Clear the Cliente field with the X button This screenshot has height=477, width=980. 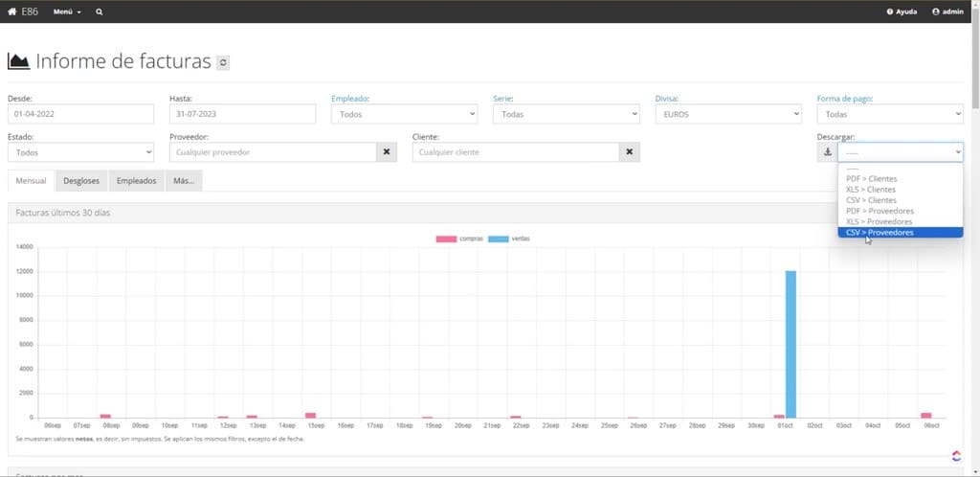click(630, 152)
